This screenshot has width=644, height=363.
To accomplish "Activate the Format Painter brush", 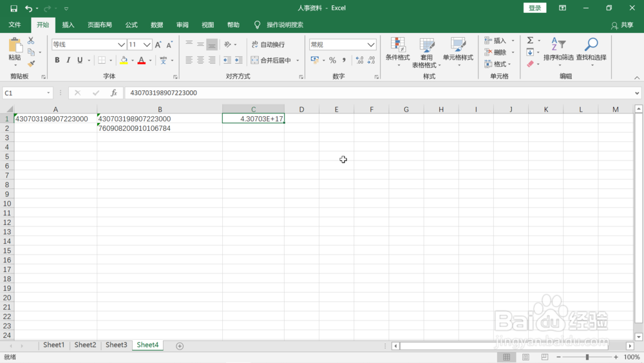I will [31, 64].
